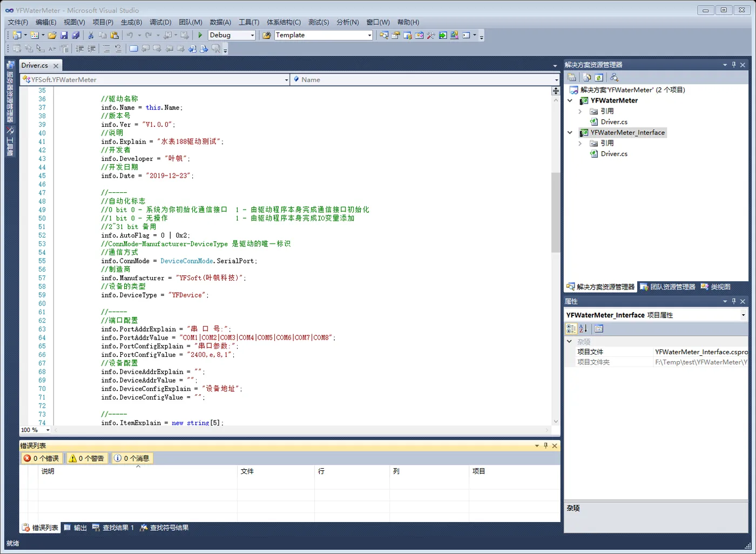Image resolution: width=756 pixels, height=554 pixels.
Task: Open Properties Window from the toolbar icon
Action: [x=396, y=35]
